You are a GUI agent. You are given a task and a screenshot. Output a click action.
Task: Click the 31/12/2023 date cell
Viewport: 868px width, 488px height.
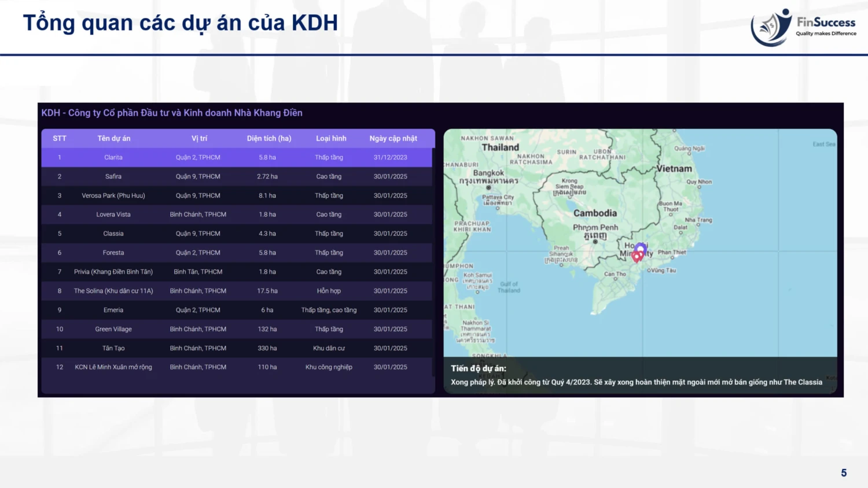coord(391,157)
